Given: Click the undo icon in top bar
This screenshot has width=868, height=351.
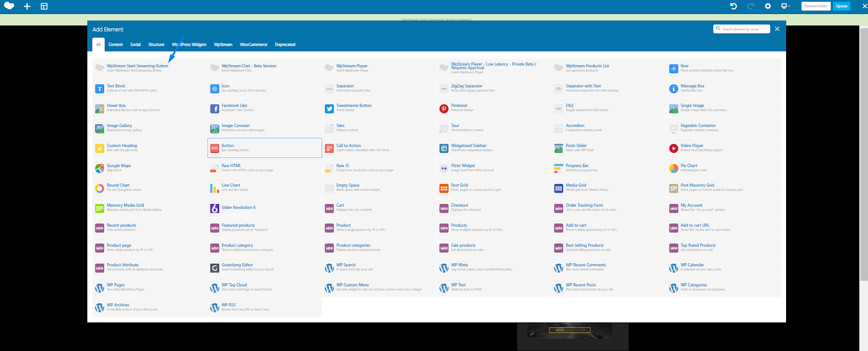Looking at the screenshot, I should pos(733,6).
